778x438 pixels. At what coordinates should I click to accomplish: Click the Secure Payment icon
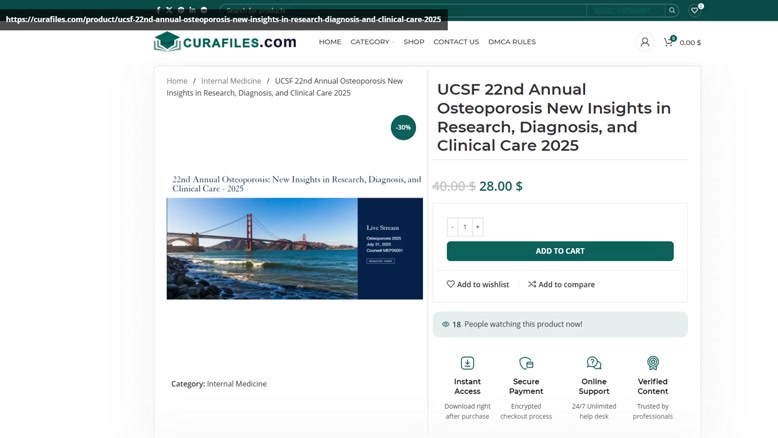pyautogui.click(x=526, y=363)
